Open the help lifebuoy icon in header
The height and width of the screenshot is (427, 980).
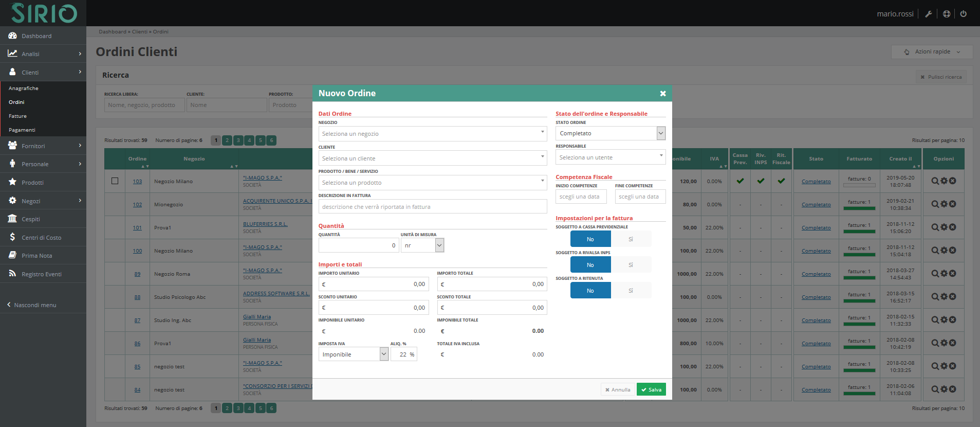(946, 14)
